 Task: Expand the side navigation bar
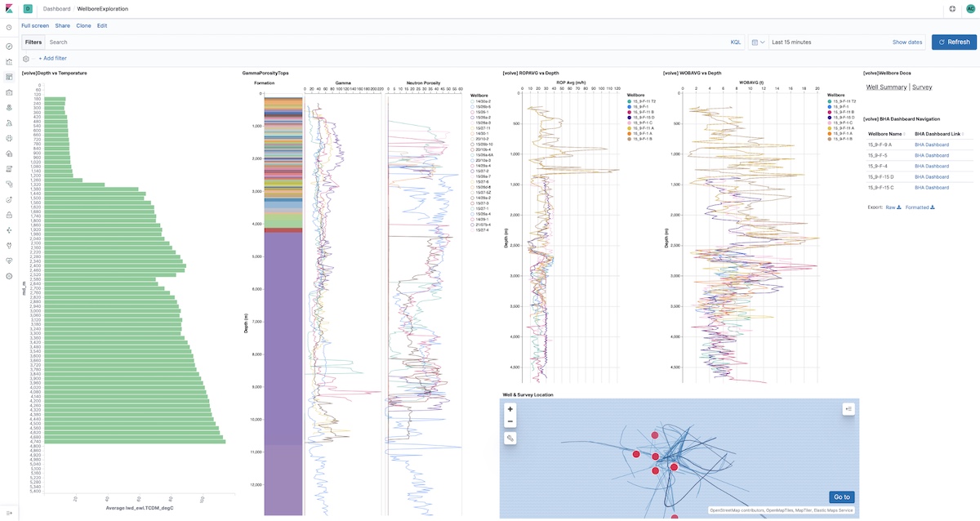click(9, 512)
